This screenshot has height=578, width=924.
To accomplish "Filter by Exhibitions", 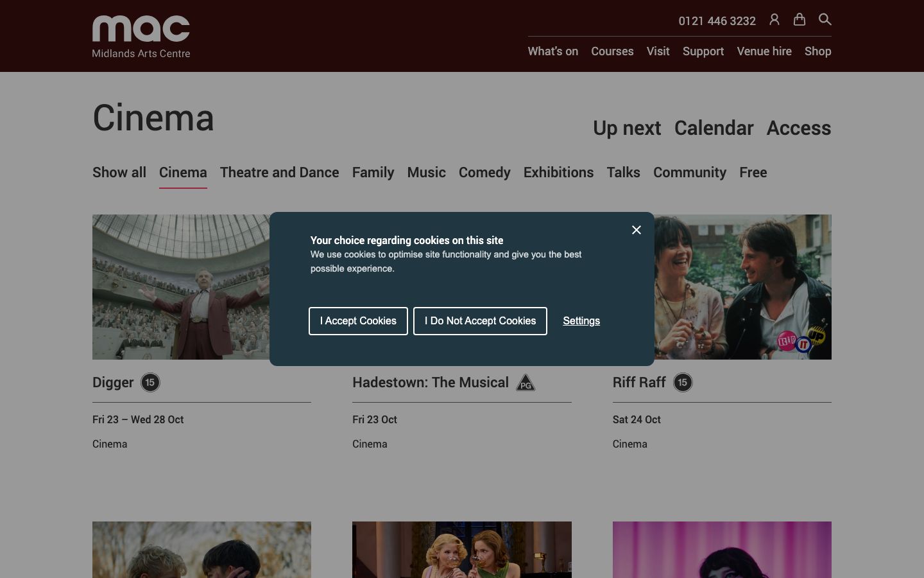I will 559,173.
